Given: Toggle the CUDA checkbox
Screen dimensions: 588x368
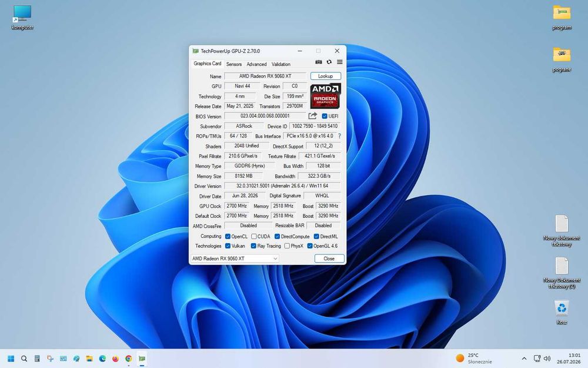Looking at the screenshot, I should coord(254,237).
